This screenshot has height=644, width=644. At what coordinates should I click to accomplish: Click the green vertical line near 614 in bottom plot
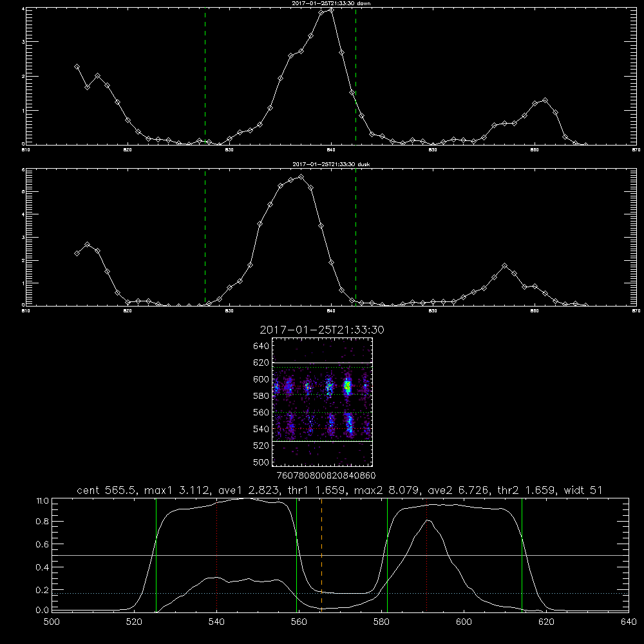tap(522, 555)
